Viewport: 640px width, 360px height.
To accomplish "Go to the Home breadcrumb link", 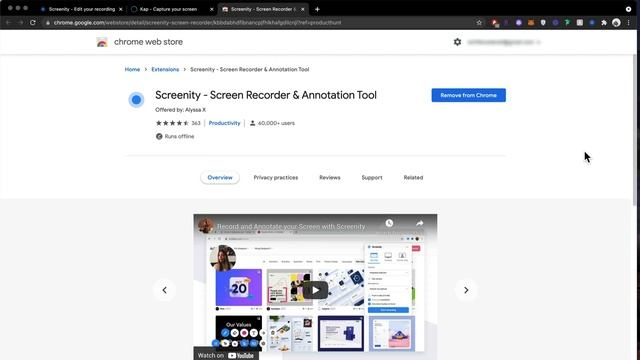I will (x=132, y=69).
